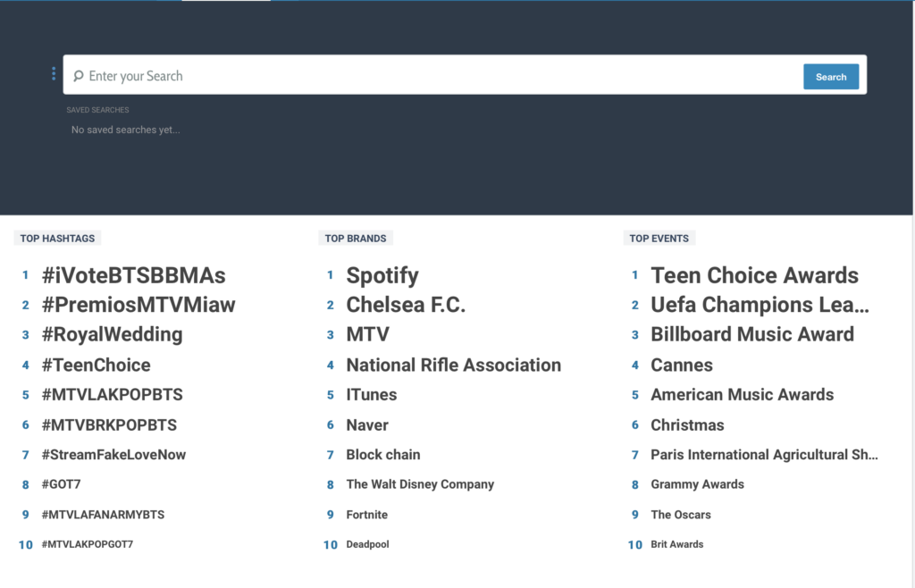This screenshot has height=588, width=915.
Task: Open The Walt Disney Company brand
Action: point(420,484)
